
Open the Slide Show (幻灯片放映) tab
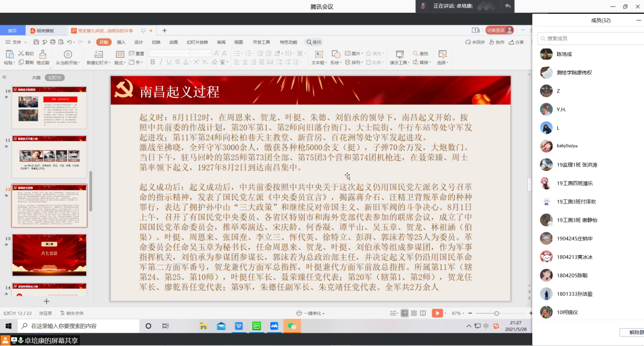click(x=197, y=42)
